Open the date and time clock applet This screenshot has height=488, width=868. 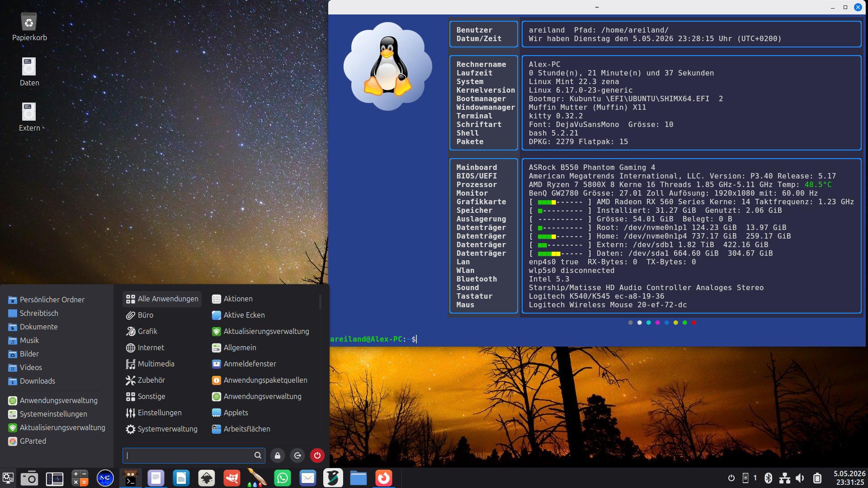click(x=849, y=478)
